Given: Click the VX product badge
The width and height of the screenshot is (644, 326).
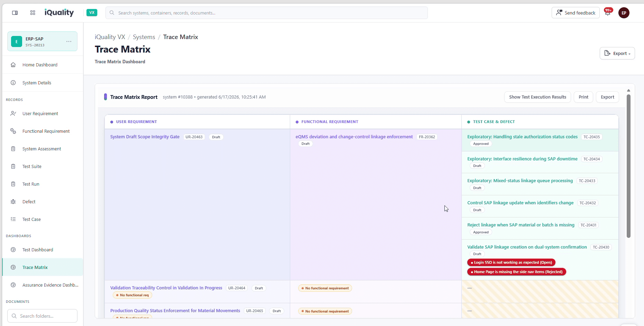Looking at the screenshot, I should coord(92,12).
